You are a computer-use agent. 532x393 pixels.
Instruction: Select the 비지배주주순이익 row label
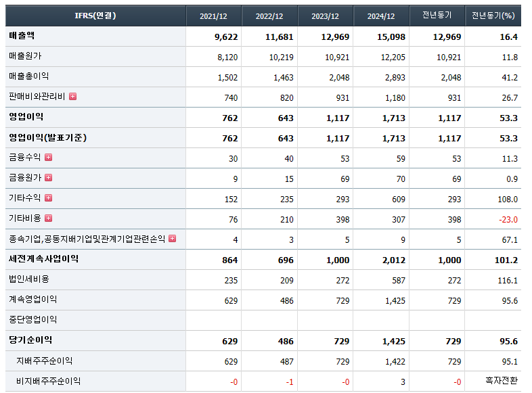[x=49, y=381]
